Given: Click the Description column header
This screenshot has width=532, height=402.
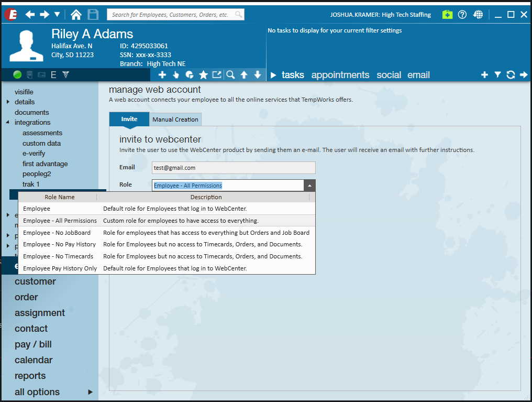Looking at the screenshot, I should pos(206,197).
